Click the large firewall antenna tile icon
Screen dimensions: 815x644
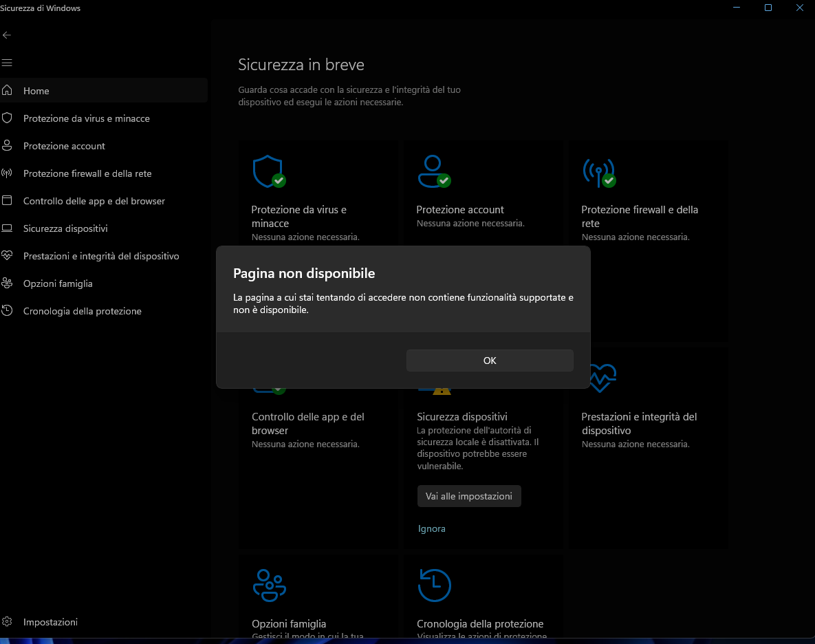point(599,173)
